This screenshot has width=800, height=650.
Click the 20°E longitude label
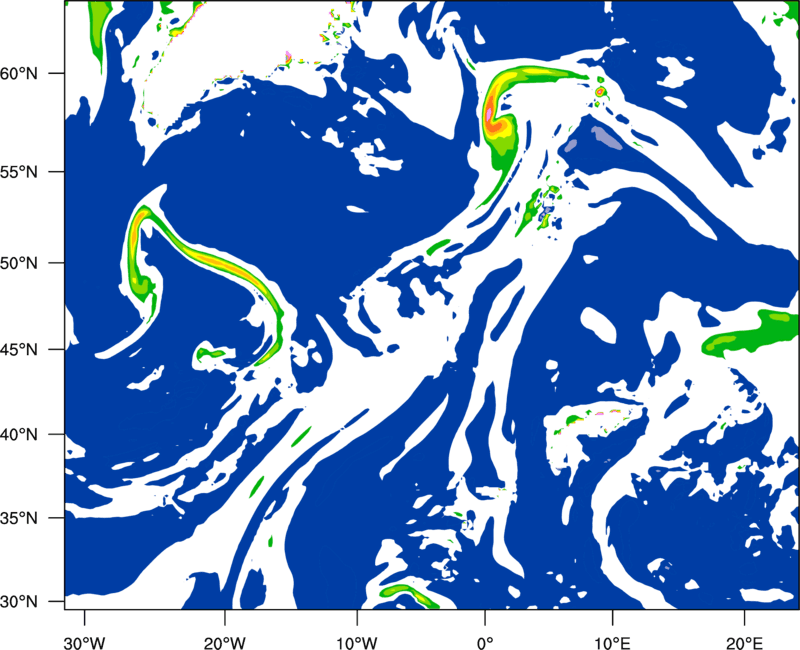(744, 643)
